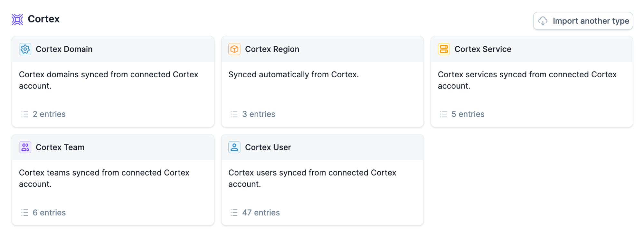This screenshot has width=644, height=237.
Task: Click the cloud download icon
Action: (x=543, y=21)
